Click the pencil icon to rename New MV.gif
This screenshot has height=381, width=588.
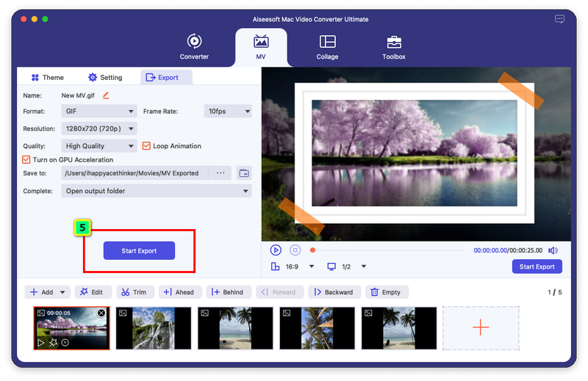click(x=106, y=95)
